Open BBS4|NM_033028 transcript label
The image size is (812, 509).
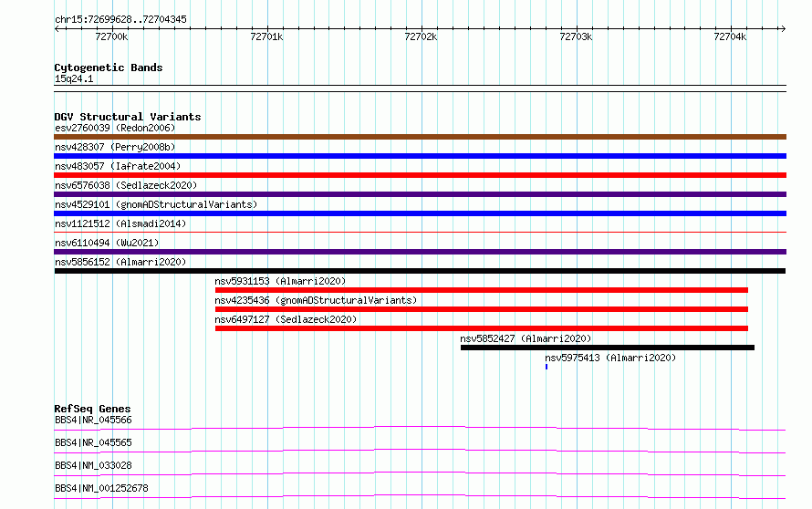point(93,465)
